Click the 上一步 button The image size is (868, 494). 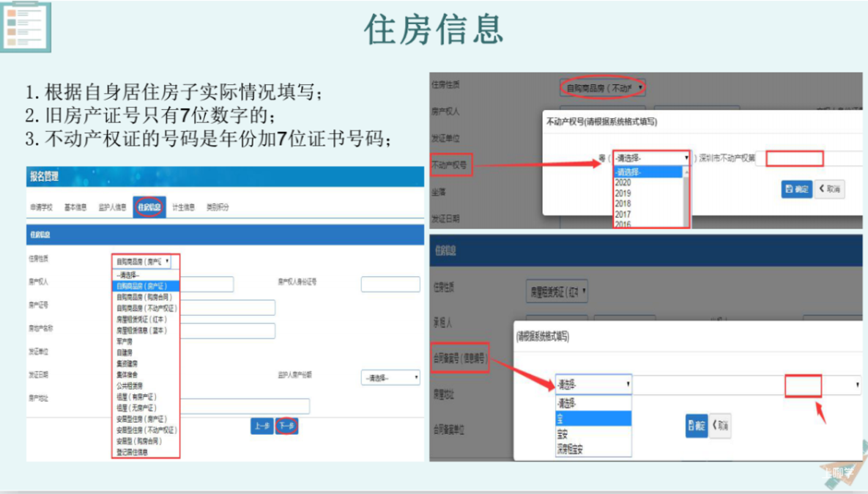(261, 426)
